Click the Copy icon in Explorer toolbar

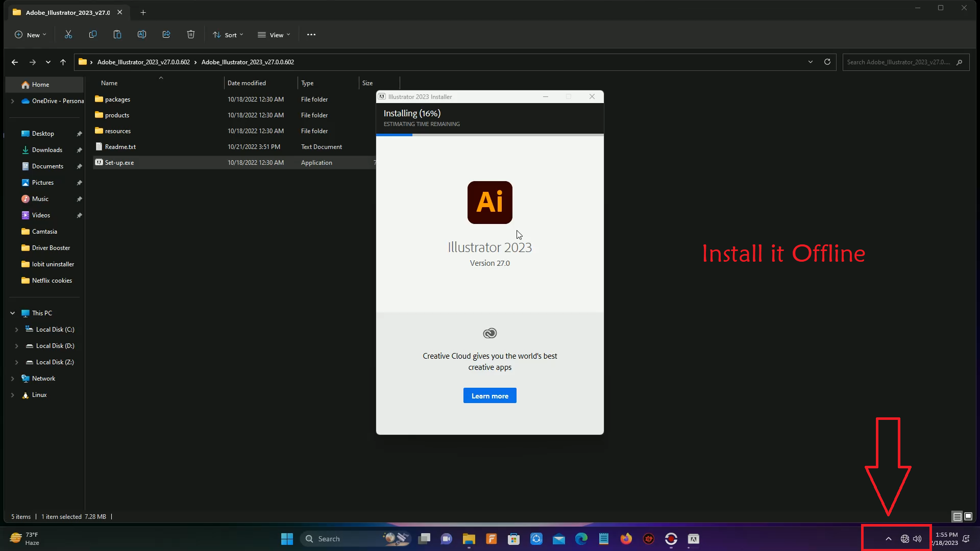tap(93, 35)
